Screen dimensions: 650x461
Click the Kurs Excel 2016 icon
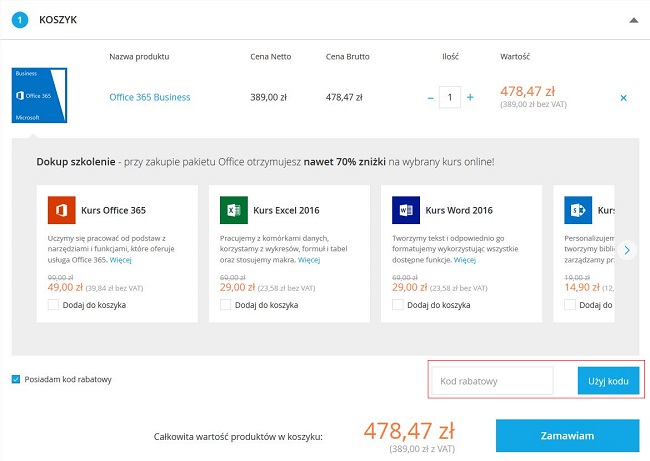[234, 211]
